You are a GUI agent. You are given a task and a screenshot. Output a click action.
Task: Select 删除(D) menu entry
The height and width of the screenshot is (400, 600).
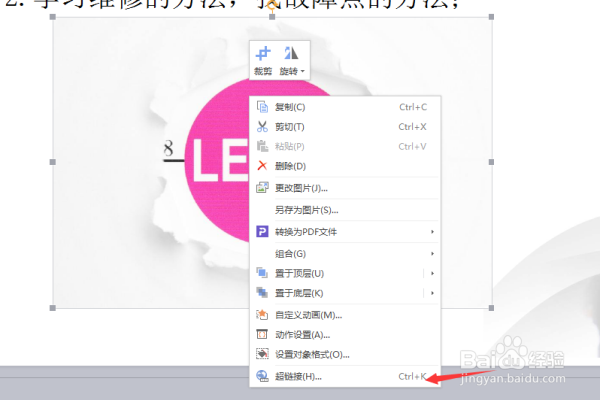(x=345, y=166)
